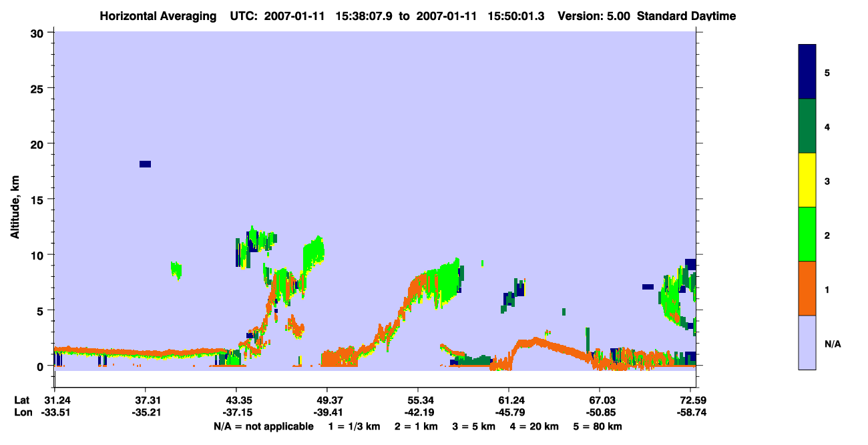The height and width of the screenshot is (445, 868).
Task: Click the '4 = 20 km' legend text
Action: tap(534, 426)
